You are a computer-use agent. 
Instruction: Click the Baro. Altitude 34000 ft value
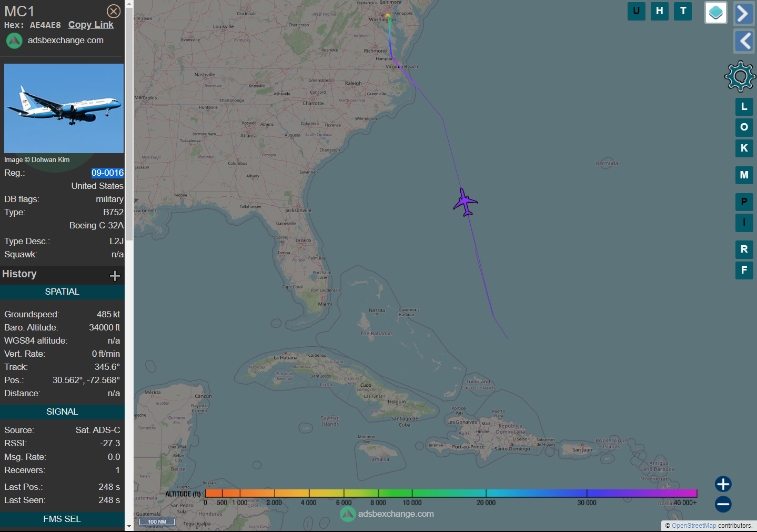click(x=105, y=327)
